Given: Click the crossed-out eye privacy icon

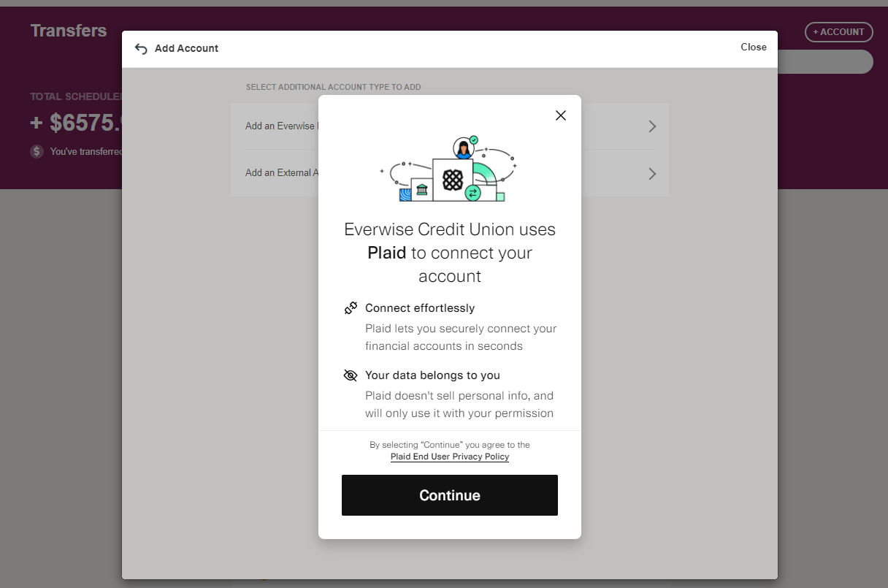Looking at the screenshot, I should click(x=351, y=375).
